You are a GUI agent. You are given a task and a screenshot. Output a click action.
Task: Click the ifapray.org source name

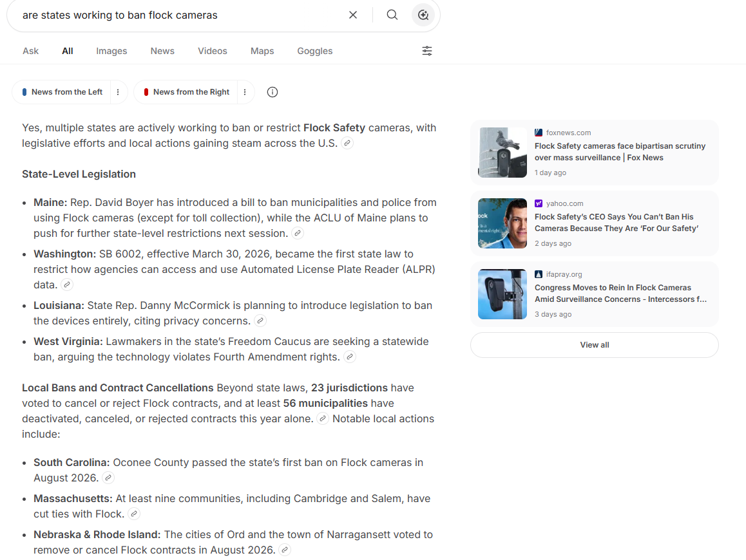point(564,274)
